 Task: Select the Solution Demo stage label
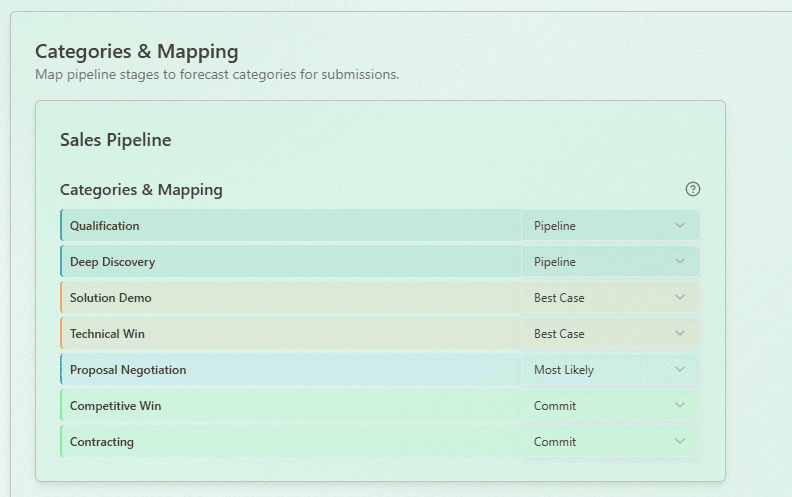pos(111,297)
